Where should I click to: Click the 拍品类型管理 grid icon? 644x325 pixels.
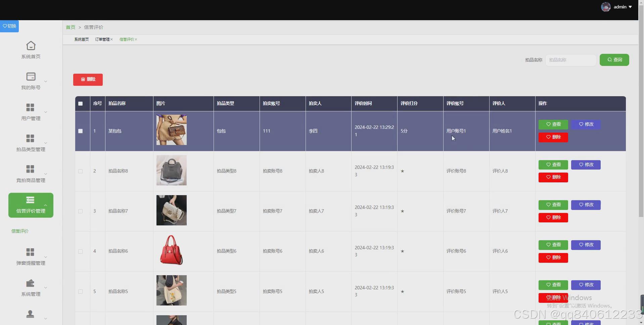(x=30, y=138)
